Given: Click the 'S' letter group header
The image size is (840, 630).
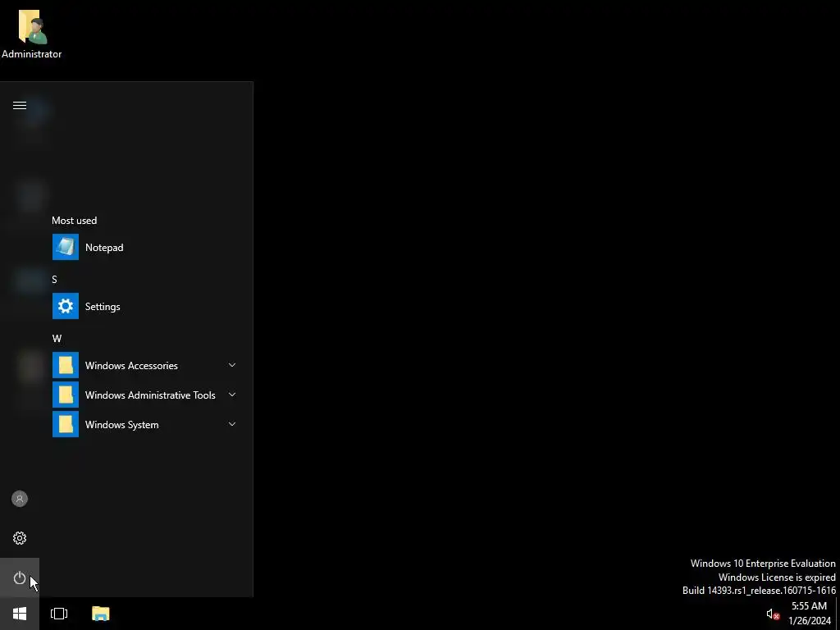Looking at the screenshot, I should [x=54, y=279].
